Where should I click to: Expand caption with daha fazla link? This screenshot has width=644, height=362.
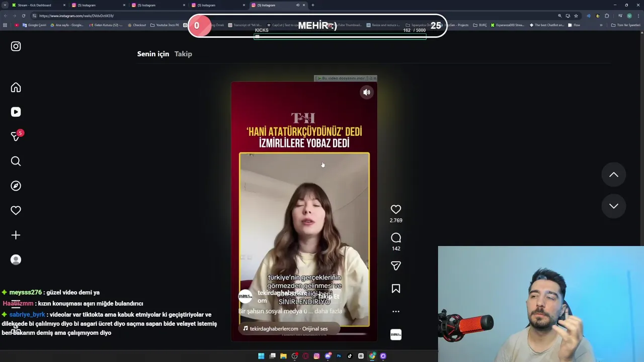click(x=329, y=311)
